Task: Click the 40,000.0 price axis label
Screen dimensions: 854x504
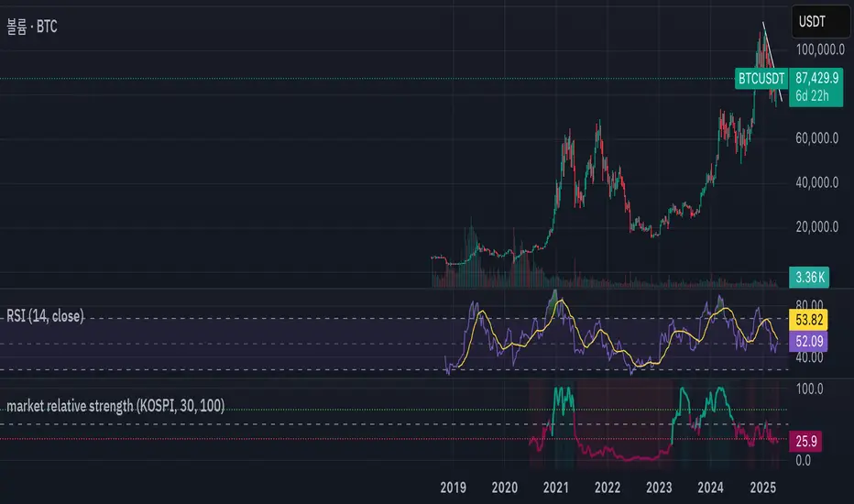Action: pos(816,182)
